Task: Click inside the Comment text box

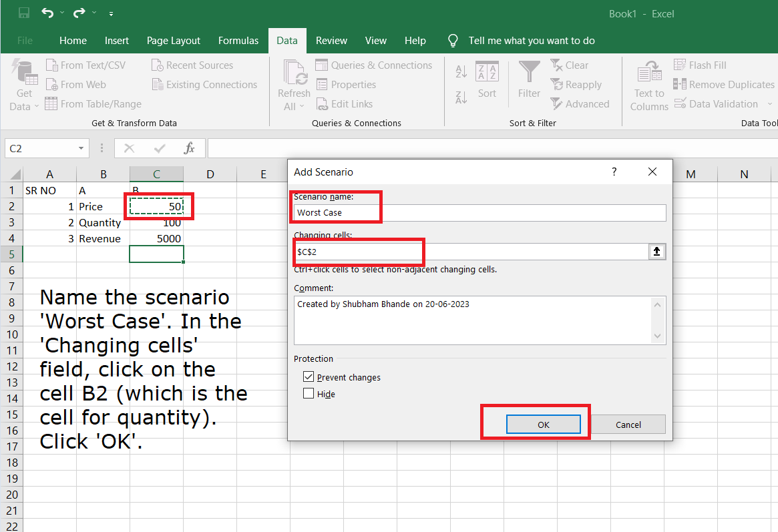Action: [467, 320]
